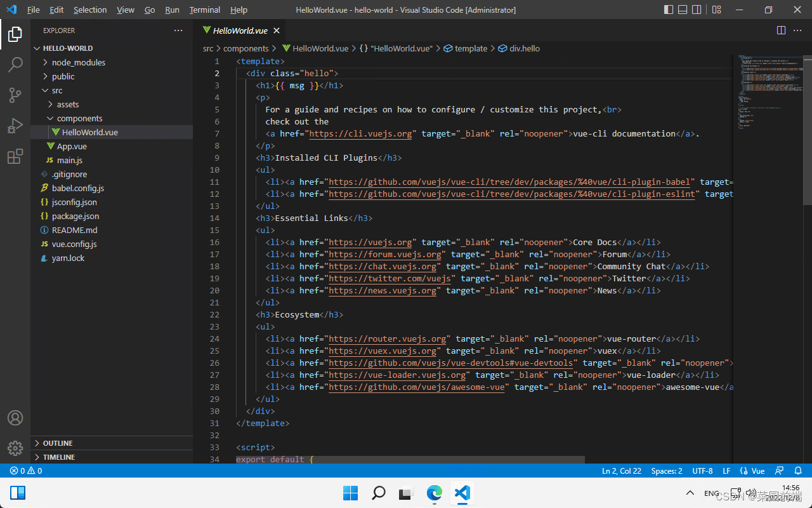Click the LF end-of-line indicator
Viewport: 812px width, 508px height.
(726, 471)
